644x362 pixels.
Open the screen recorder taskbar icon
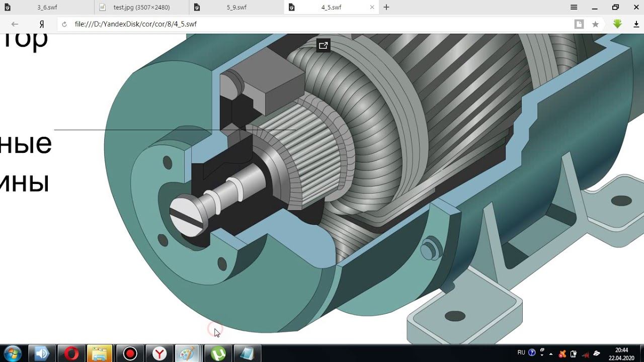pos(130,353)
